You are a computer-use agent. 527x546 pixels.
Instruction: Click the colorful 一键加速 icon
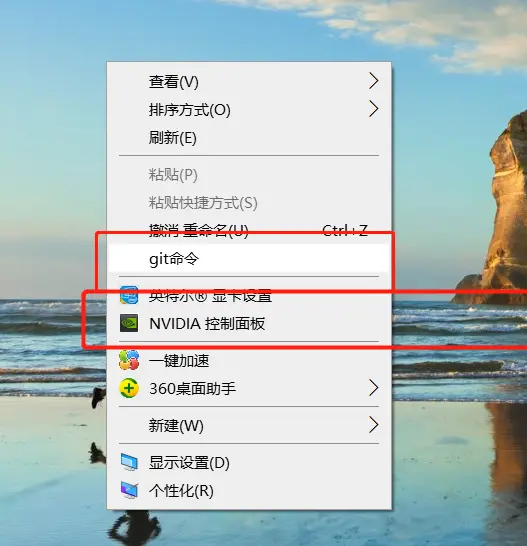pyautogui.click(x=129, y=360)
